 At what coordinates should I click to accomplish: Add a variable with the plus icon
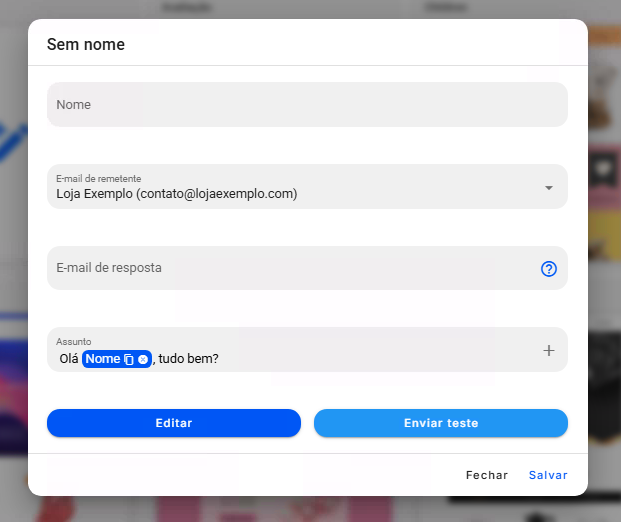point(549,351)
